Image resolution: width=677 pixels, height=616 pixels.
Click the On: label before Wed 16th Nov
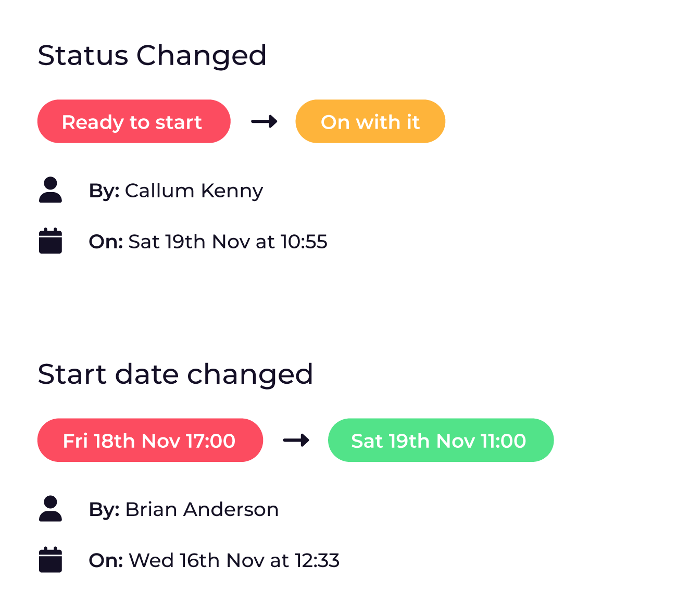[x=106, y=560]
